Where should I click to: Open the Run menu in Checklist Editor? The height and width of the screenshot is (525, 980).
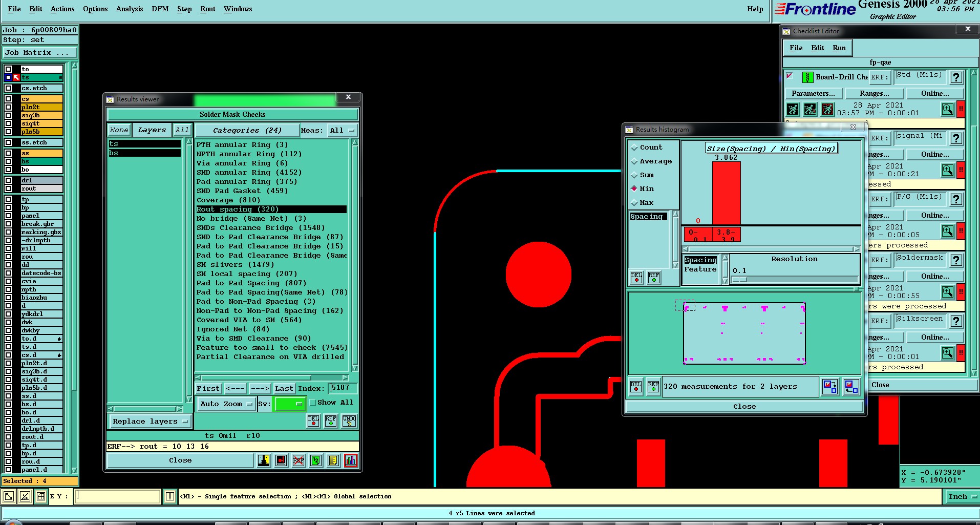pyautogui.click(x=839, y=48)
